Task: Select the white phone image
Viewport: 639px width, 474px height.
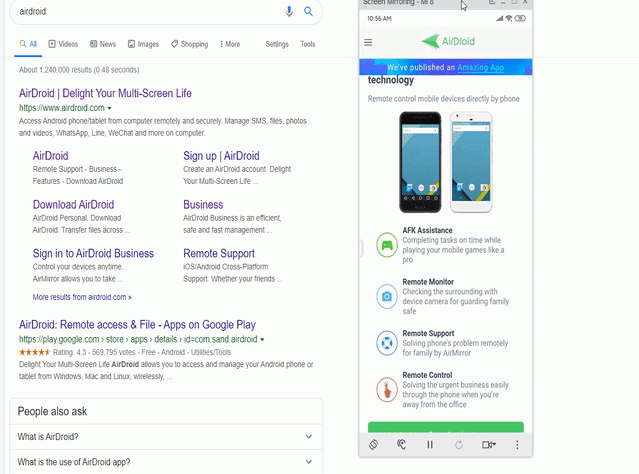Action: [471, 162]
